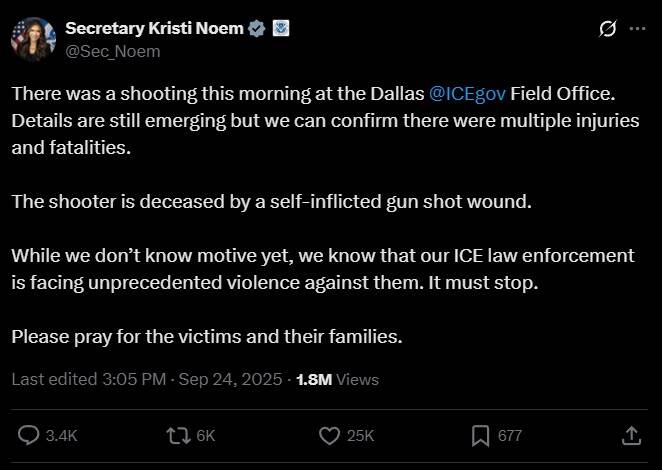This screenshot has width=662, height=470.
Task: Open the 1.8M Views analytics
Action: click(x=337, y=379)
